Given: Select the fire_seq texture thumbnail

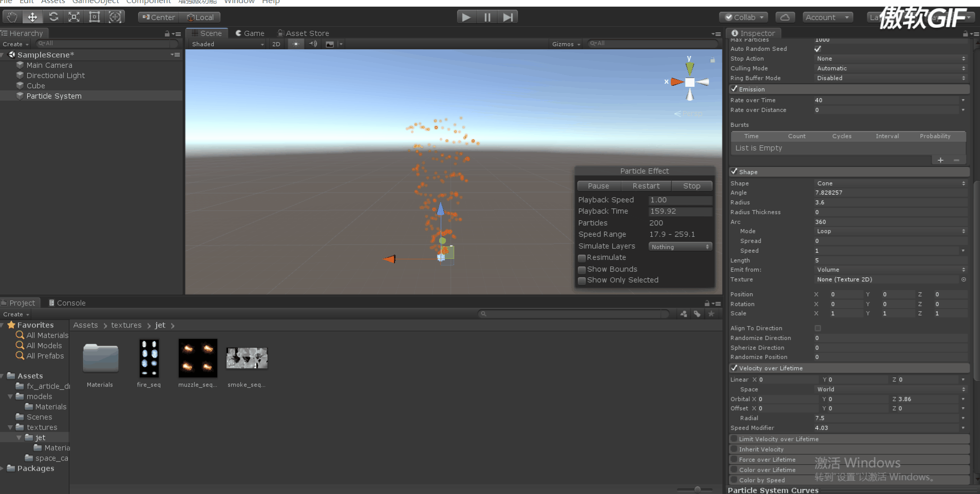Looking at the screenshot, I should (x=149, y=358).
